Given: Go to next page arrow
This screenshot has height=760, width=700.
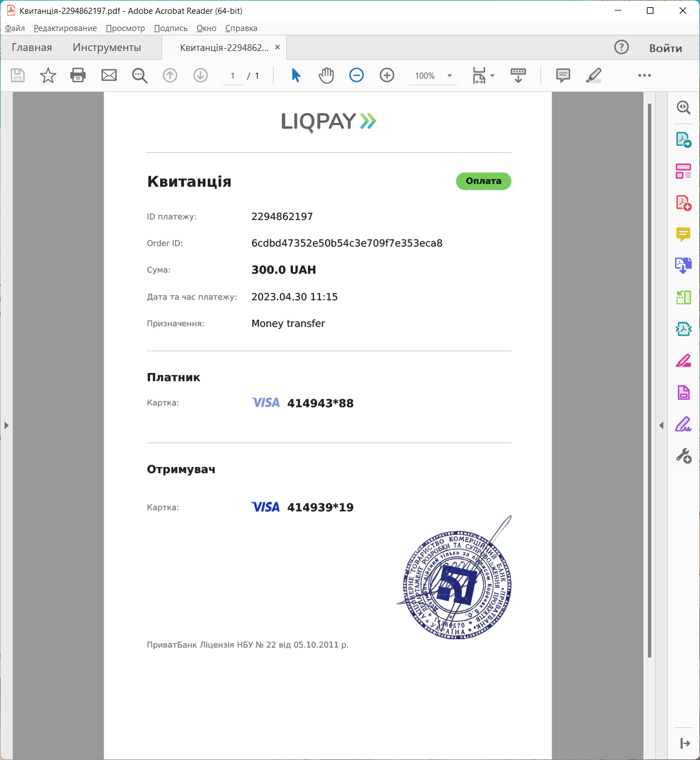Looking at the screenshot, I should click(x=200, y=75).
